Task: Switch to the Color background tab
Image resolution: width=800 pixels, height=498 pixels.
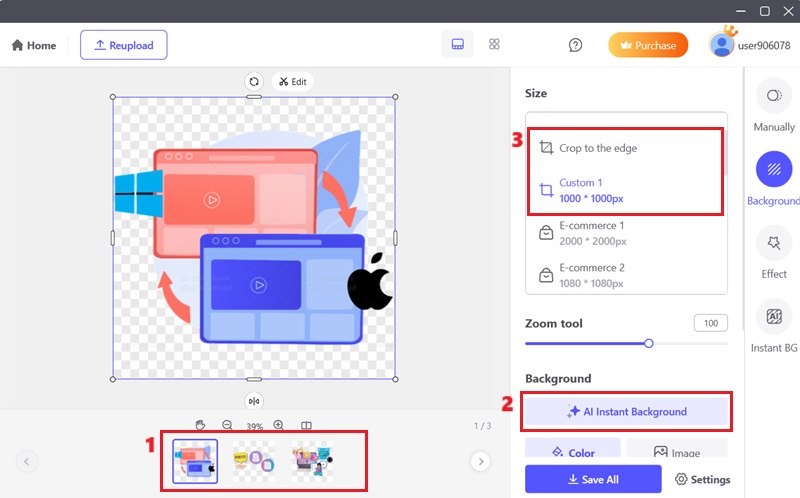Action: click(572, 449)
